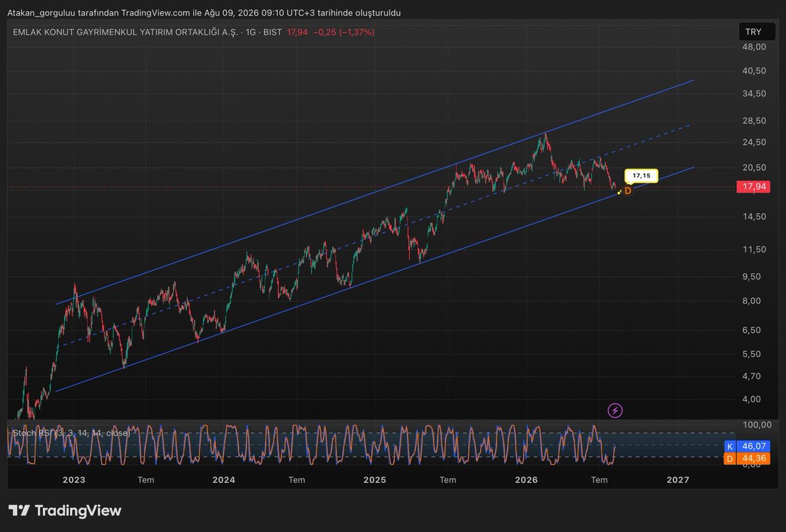Screen dimensions: 786x532
Task: Click the 2023 label on time axis
Action: coord(73,480)
